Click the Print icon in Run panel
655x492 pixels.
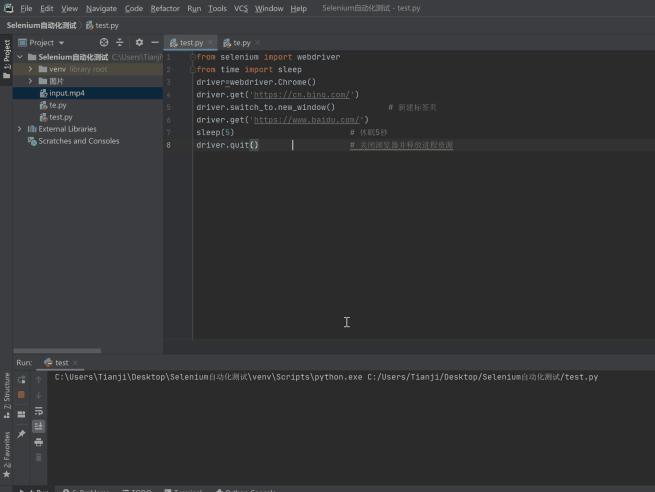39,441
